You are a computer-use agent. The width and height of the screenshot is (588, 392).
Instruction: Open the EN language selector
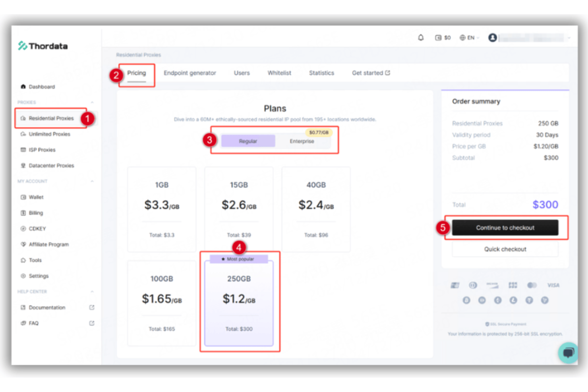click(x=469, y=38)
